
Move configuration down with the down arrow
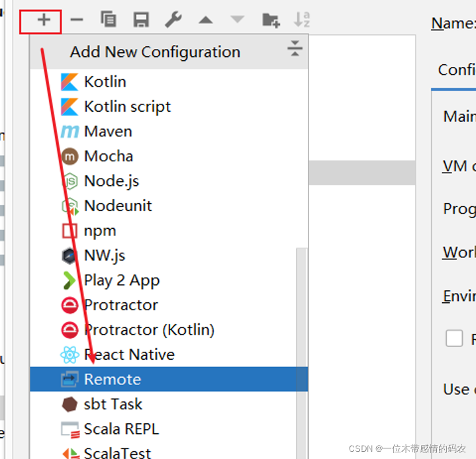coord(238,21)
